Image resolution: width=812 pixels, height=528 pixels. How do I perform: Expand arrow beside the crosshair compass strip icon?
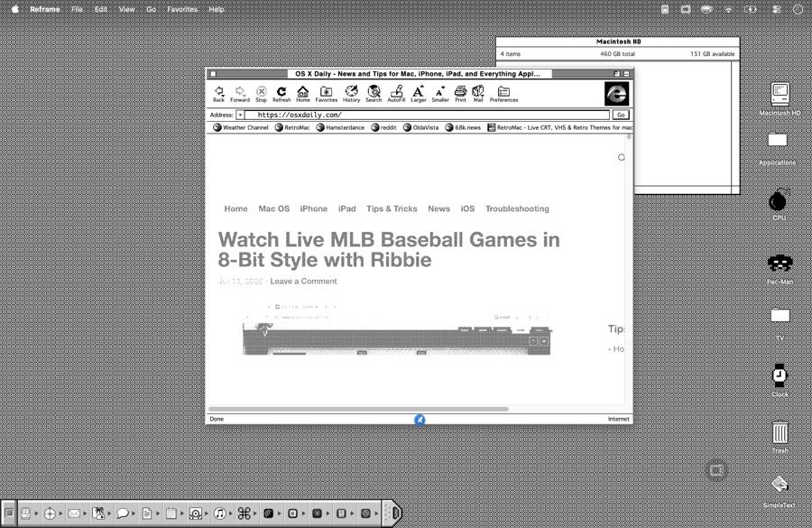[x=60, y=514]
